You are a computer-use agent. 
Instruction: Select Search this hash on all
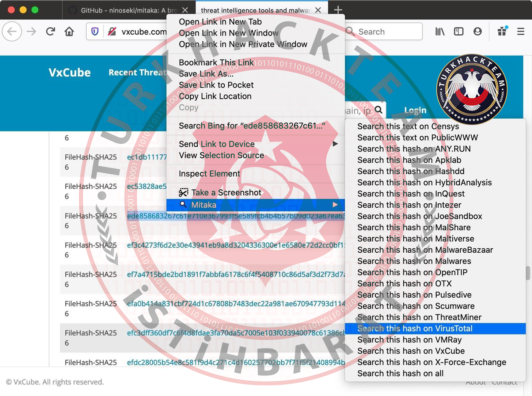pyautogui.click(x=435, y=374)
